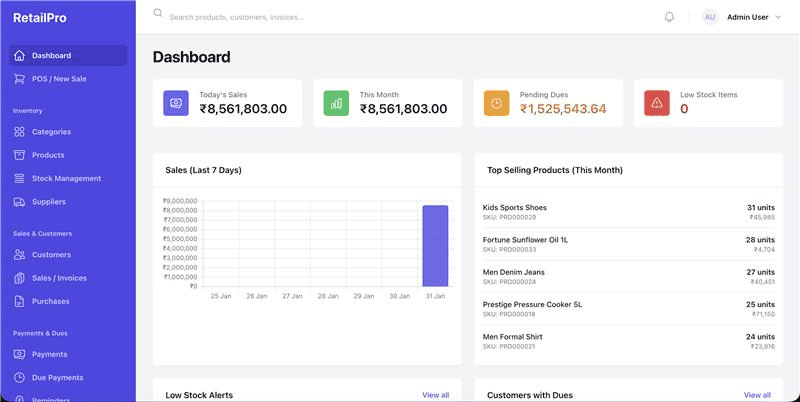800x402 pixels.
Task: Click the search magnifier icon
Action: [158, 14]
